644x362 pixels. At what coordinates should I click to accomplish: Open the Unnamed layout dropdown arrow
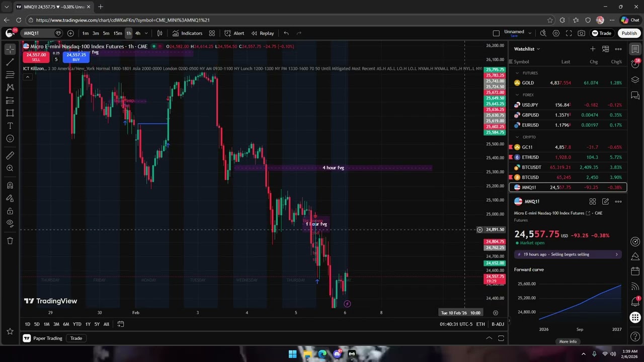530,33
